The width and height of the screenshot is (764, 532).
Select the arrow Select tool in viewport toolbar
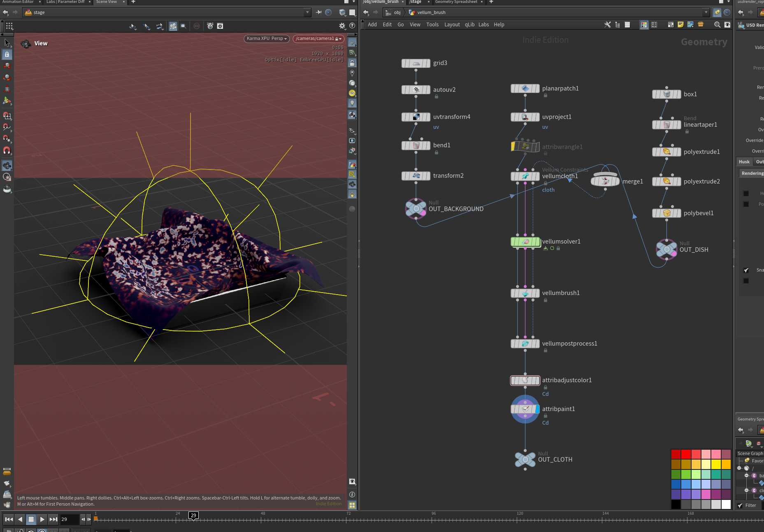7,43
